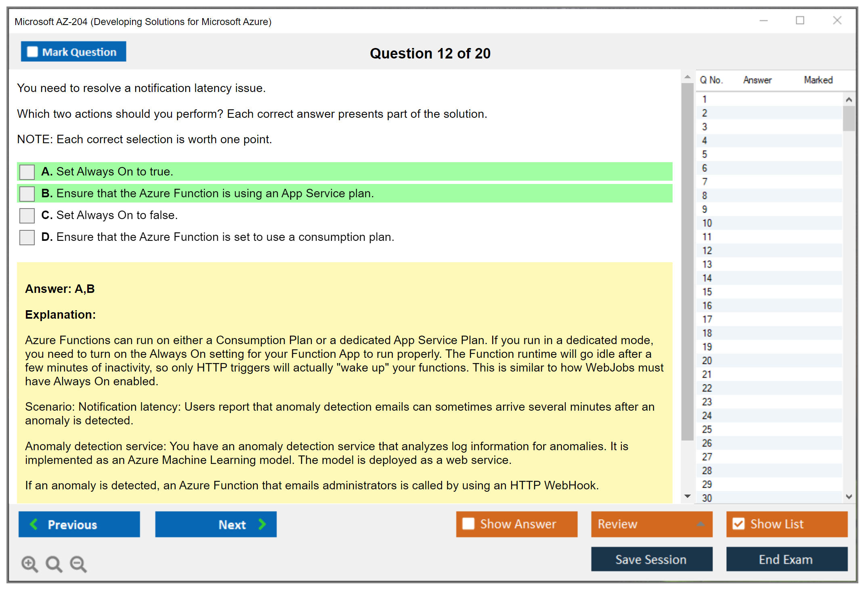Click the zoom out magnifier icon
Viewport: 868px width, 593px height.
(x=78, y=564)
